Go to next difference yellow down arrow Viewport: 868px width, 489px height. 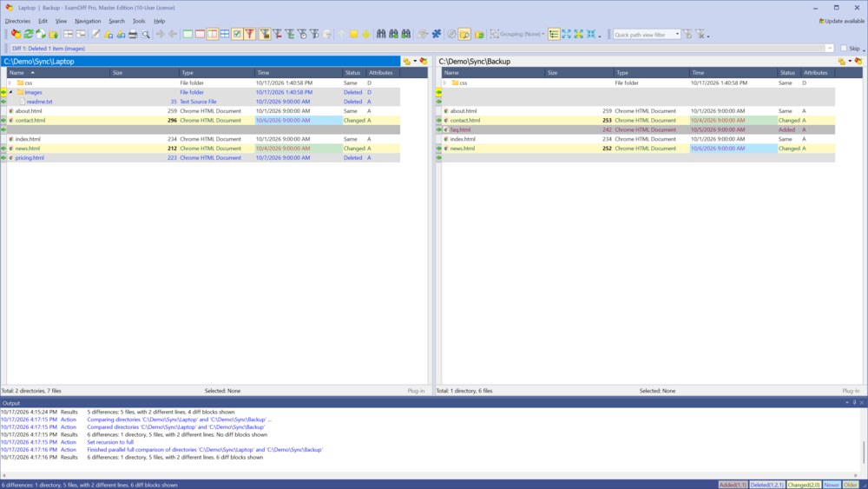366,35
